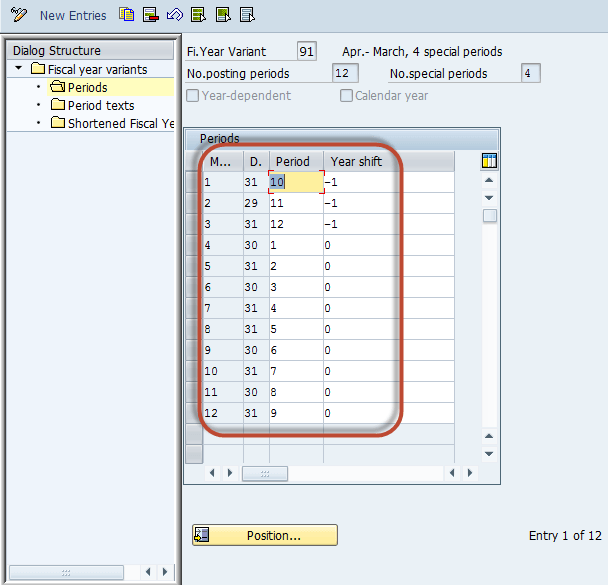Click the Year shift column header
Viewport: 608px width, 585px height.
pos(356,161)
